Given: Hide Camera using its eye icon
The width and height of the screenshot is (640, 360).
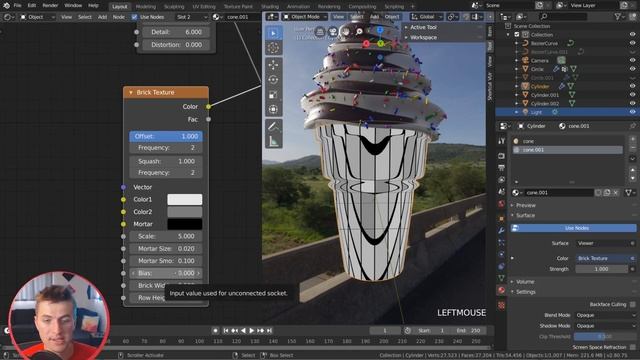Looking at the screenshot, I should click(632, 60).
